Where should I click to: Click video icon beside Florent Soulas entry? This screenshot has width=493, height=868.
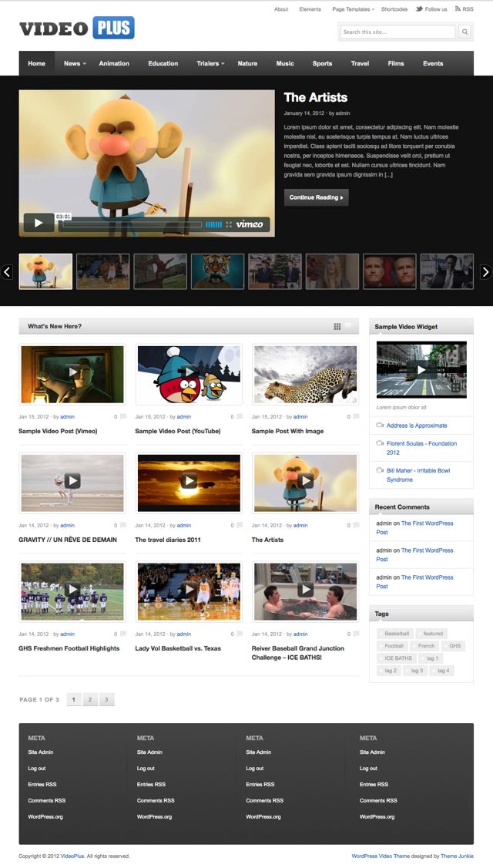[x=380, y=443]
